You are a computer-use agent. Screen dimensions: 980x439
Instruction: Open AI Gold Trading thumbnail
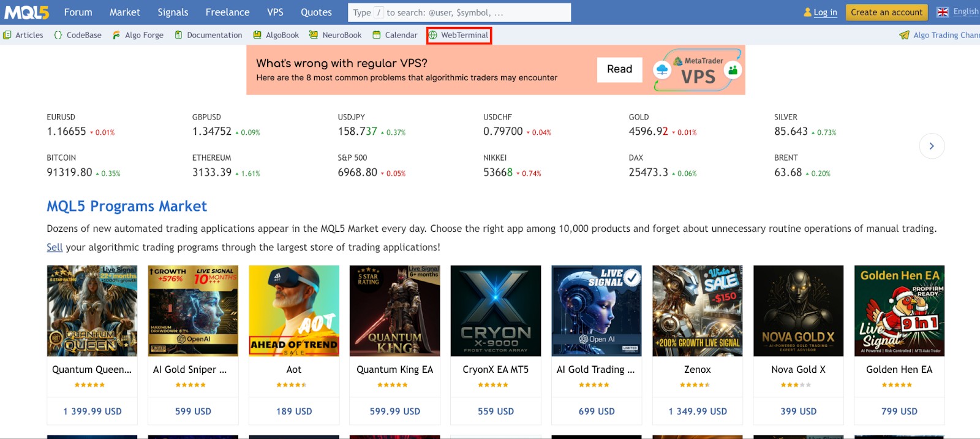pos(597,311)
